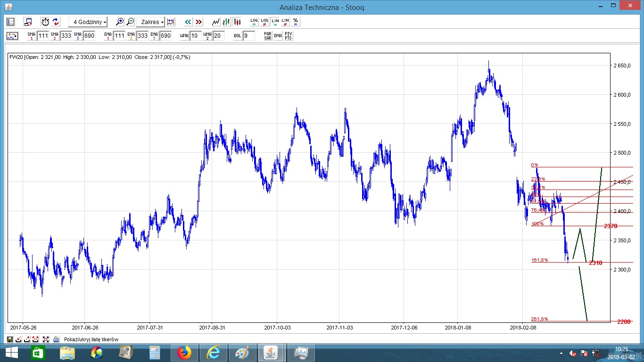Expand the 'Zakres' range dropdown
Image resolution: width=644 pixels, height=362 pixels.
click(150, 22)
